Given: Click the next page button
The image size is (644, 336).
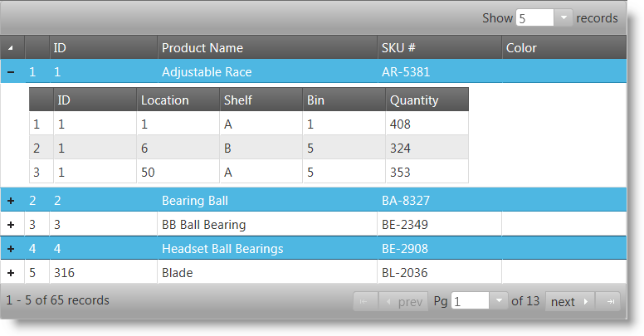Looking at the screenshot, I should click(x=569, y=302).
